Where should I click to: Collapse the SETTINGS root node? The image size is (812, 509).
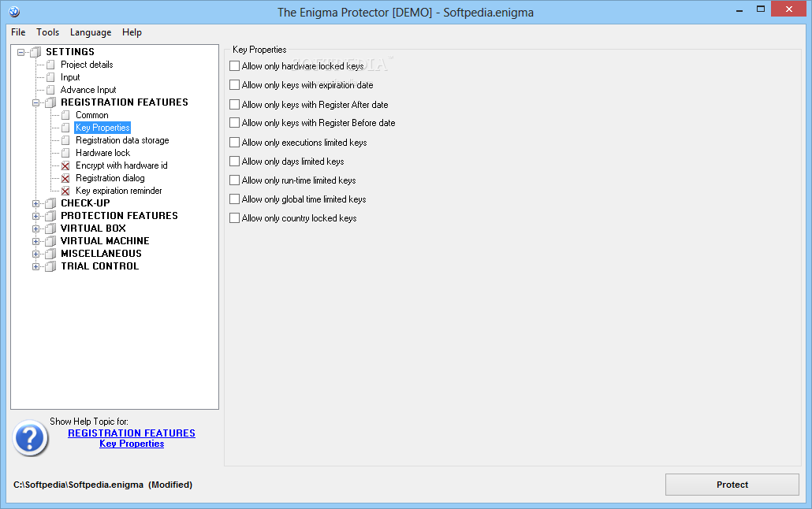[x=20, y=52]
